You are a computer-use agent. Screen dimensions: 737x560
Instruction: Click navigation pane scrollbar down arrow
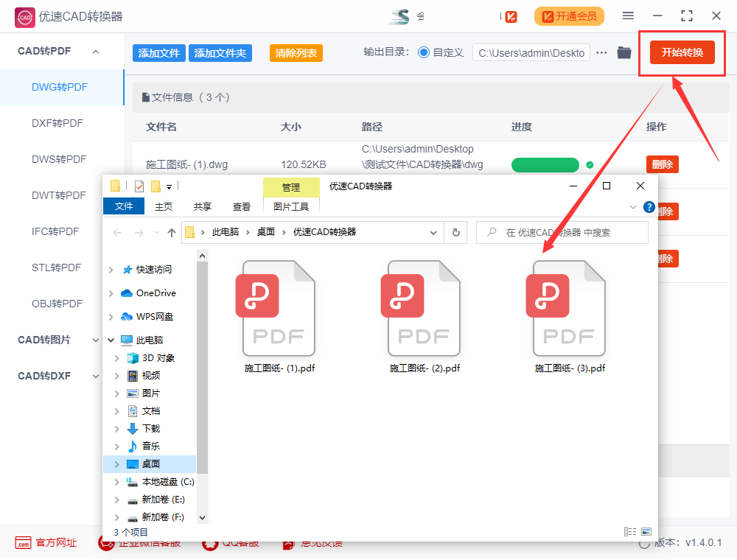pos(202,518)
